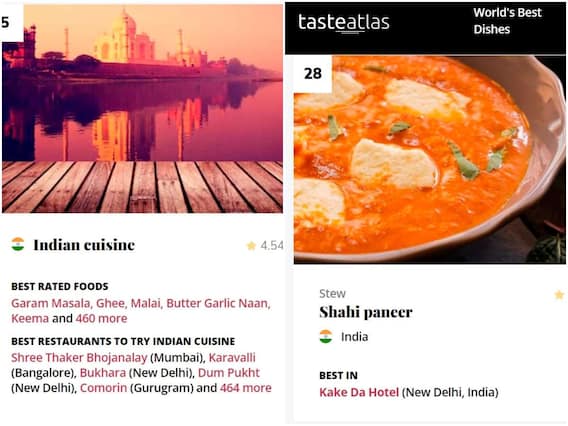Click the Indian flag beside Indian cuisine
This screenshot has width=568, height=426.
point(18,244)
